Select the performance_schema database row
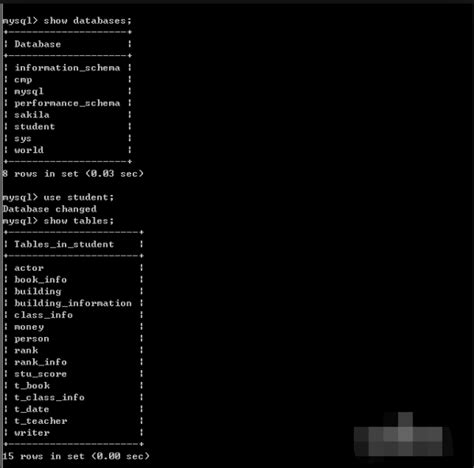The image size is (474, 468). click(67, 103)
